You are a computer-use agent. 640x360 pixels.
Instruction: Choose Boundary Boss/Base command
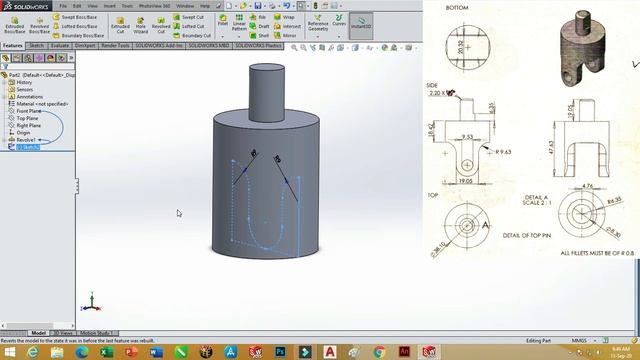[x=78, y=36]
